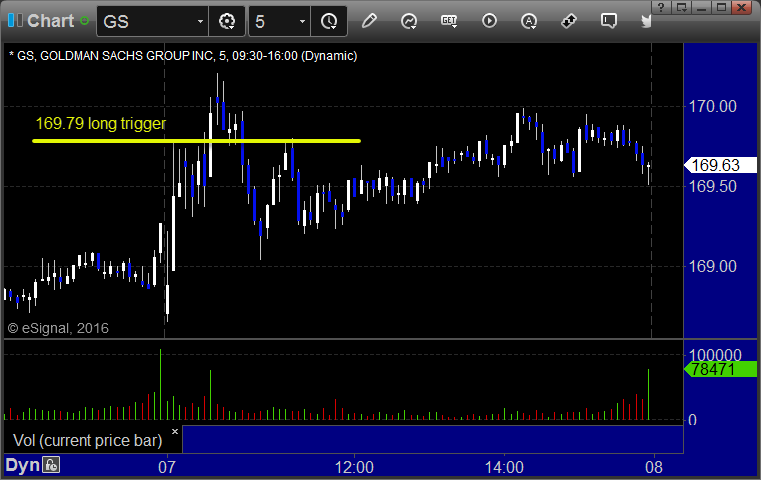
Task: Select the 169.79 long trigger label
Action: (101, 123)
